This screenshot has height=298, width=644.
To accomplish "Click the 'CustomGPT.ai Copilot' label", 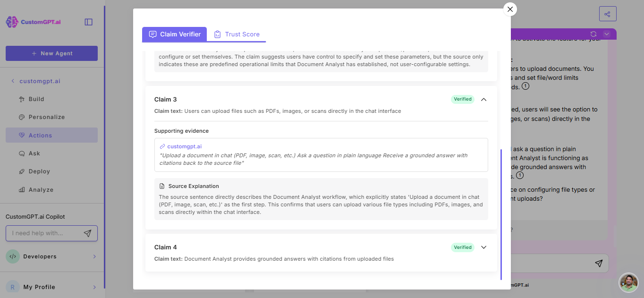I will (35, 217).
